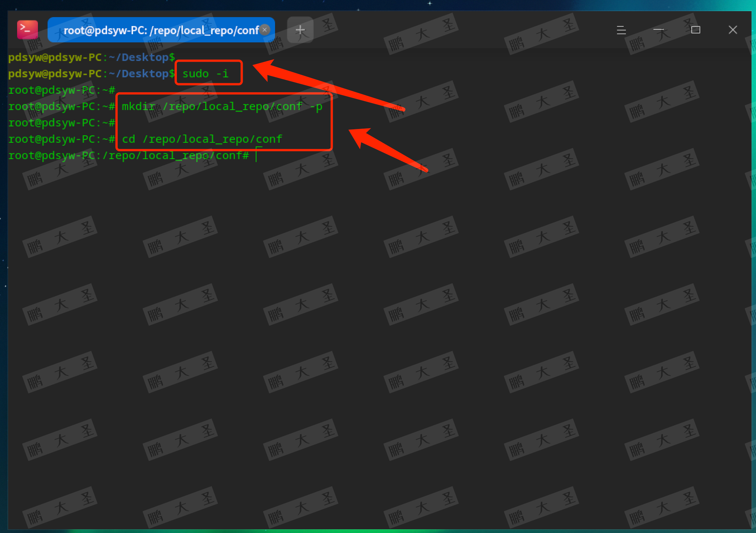Click the 'cd /repo/local_repo/conf' command line
The height and width of the screenshot is (533, 756).
coord(202,139)
